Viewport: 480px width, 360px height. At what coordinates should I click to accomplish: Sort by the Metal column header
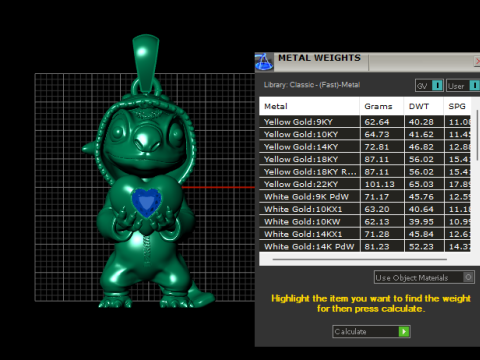309,106
